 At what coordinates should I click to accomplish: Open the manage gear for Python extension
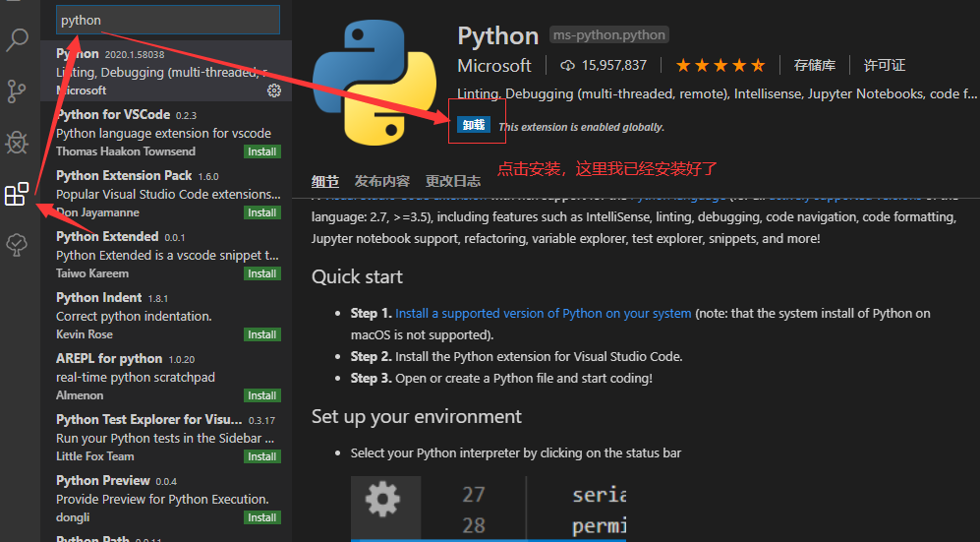273,90
